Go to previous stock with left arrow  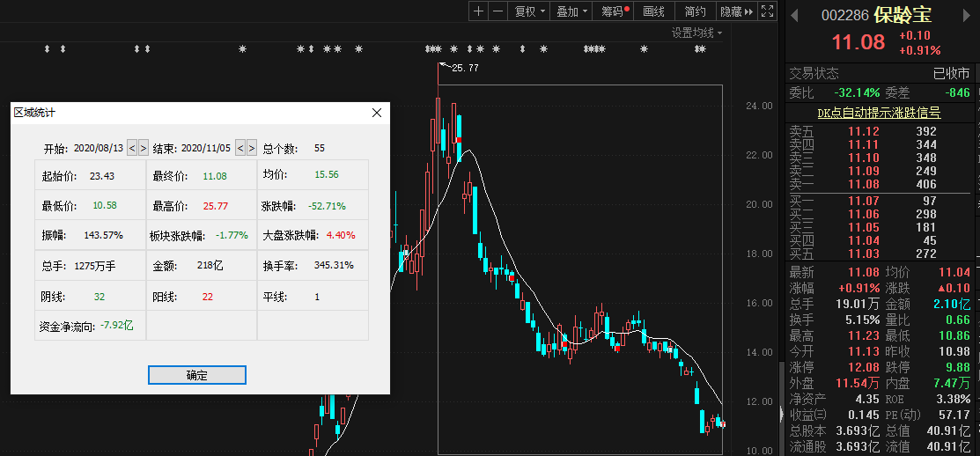[794, 15]
